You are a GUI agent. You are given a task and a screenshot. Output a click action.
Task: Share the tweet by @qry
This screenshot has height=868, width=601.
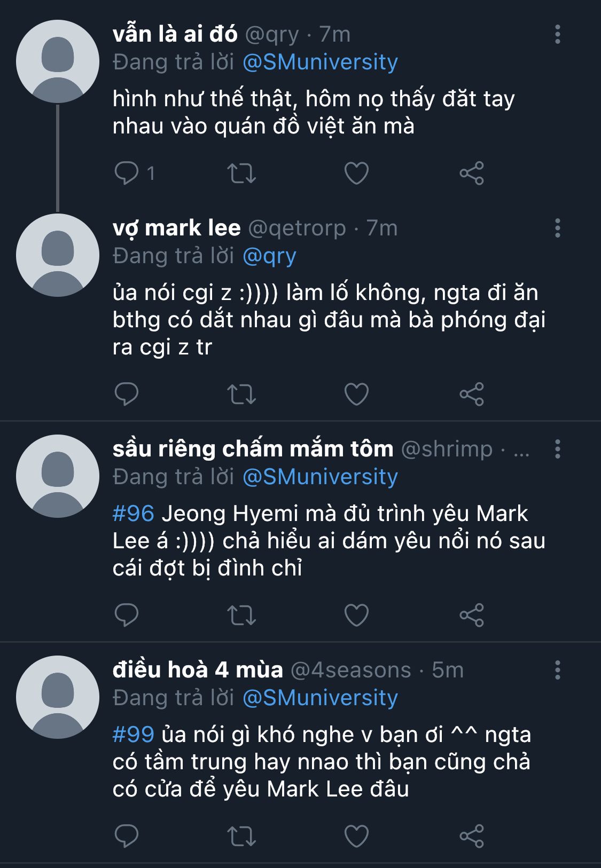click(471, 173)
